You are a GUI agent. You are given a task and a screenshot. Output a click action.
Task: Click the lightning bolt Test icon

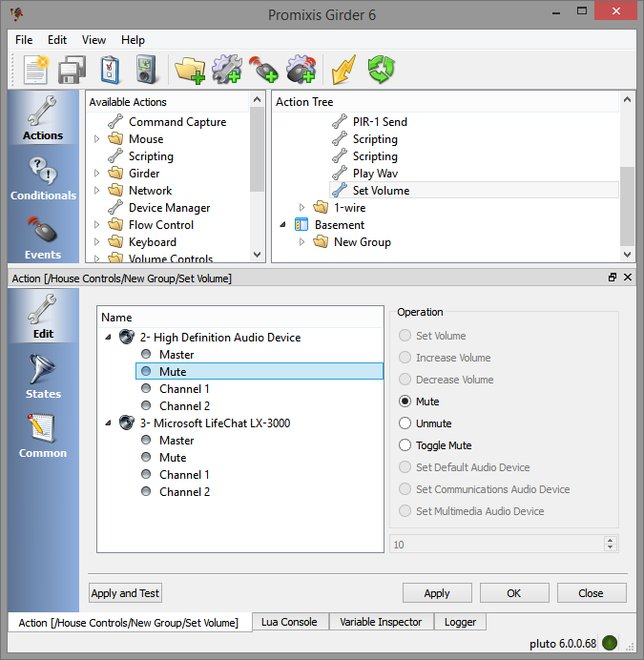pyautogui.click(x=343, y=69)
